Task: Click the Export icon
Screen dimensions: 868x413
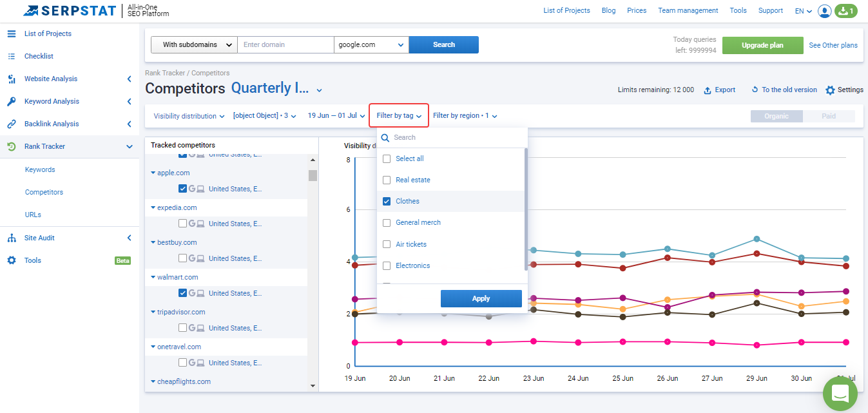Action: 708,90
